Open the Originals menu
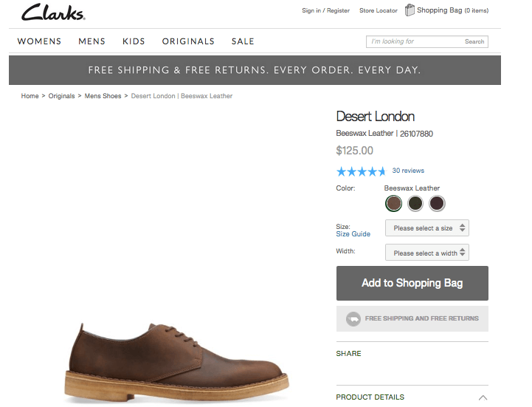Image resolution: width=532 pixels, height=407 pixels. click(188, 41)
